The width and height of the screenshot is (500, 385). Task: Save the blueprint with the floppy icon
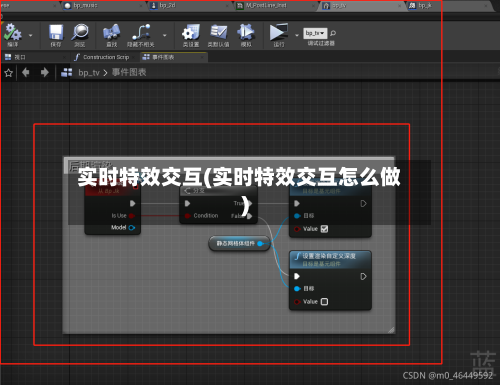56,32
